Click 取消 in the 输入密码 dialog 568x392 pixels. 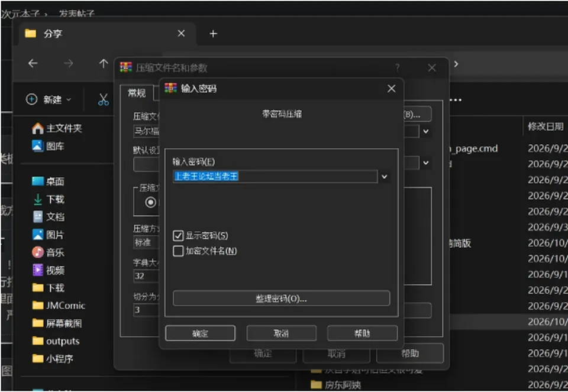(x=282, y=333)
